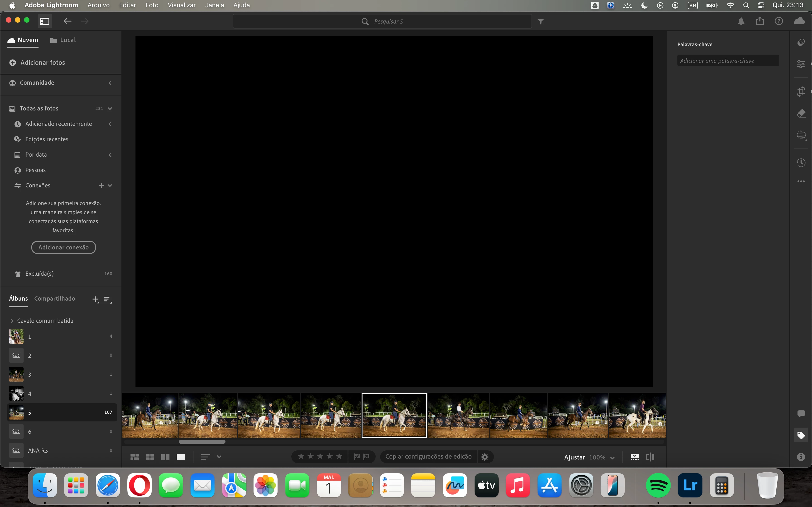Viewport: 812px width, 507px height.
Task: Open the zoom 100% dropdown arrow
Action: [612, 458]
